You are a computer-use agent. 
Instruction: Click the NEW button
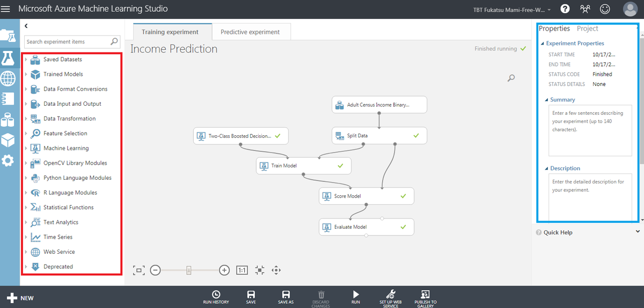[x=20, y=298]
